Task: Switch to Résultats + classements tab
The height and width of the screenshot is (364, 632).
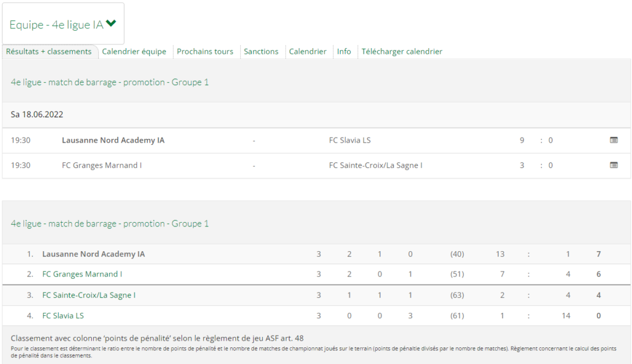Action: point(49,52)
